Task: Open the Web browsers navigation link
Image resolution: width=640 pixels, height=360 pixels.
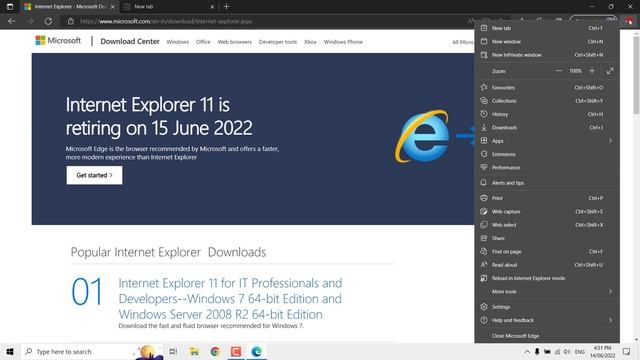Action: coord(235,42)
